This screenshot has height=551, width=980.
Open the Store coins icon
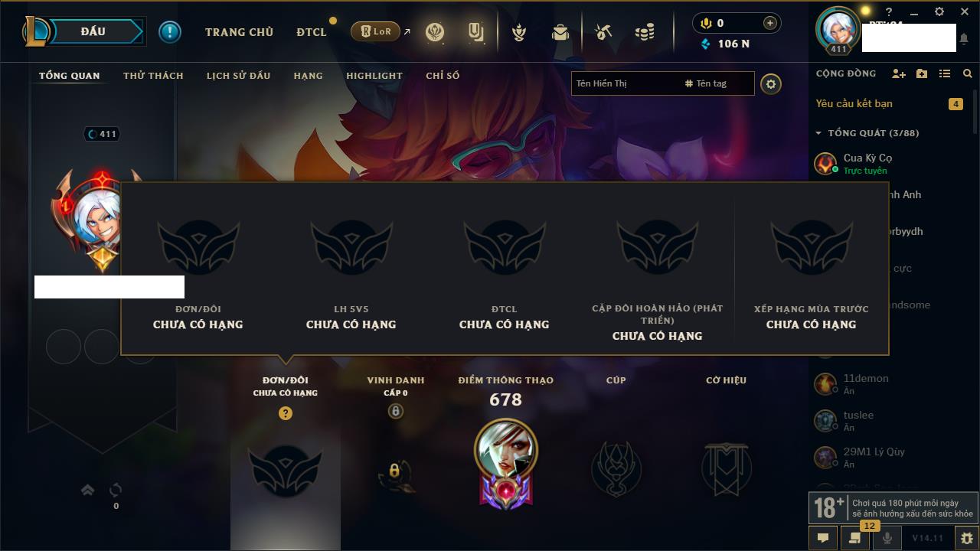tap(645, 32)
